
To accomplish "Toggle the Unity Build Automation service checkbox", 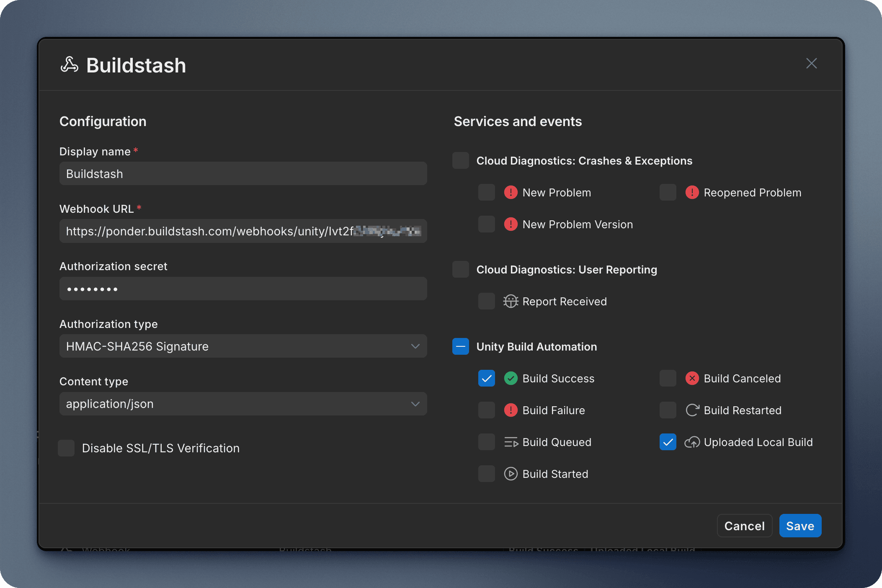I will [x=460, y=346].
